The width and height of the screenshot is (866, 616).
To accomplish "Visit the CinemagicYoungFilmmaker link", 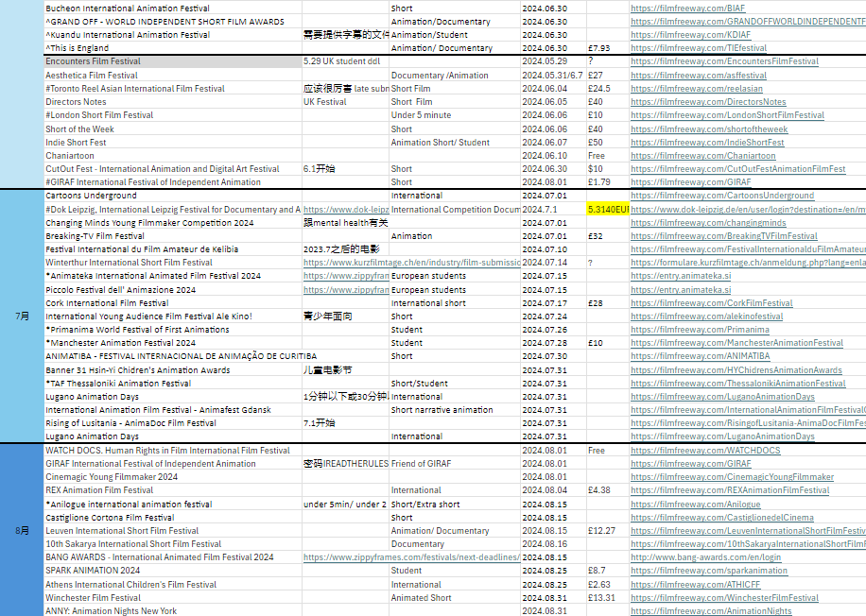I will [733, 477].
